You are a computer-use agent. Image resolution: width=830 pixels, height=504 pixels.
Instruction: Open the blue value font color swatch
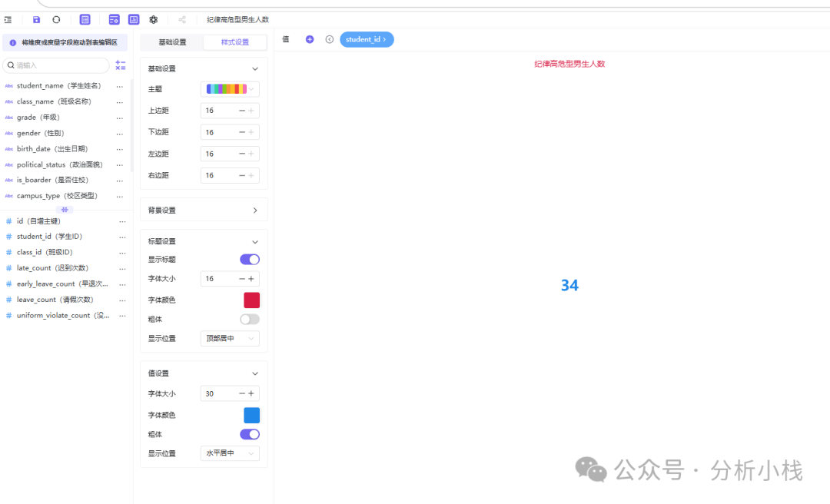click(x=251, y=415)
